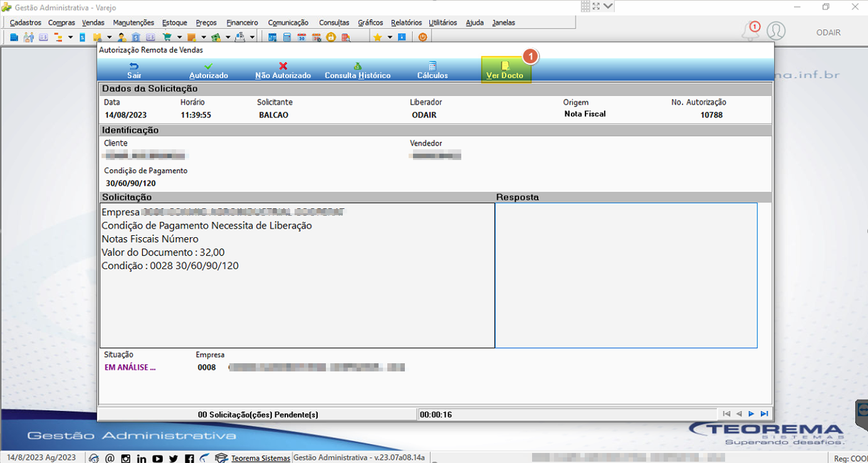The width and height of the screenshot is (868, 463).
Task: Click inside the Resposta text box
Action: [x=626, y=275]
